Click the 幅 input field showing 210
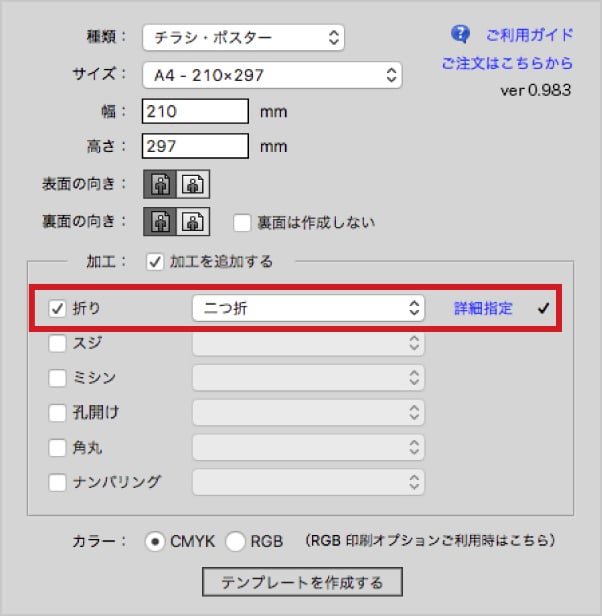The height and width of the screenshot is (616, 602). 195,112
